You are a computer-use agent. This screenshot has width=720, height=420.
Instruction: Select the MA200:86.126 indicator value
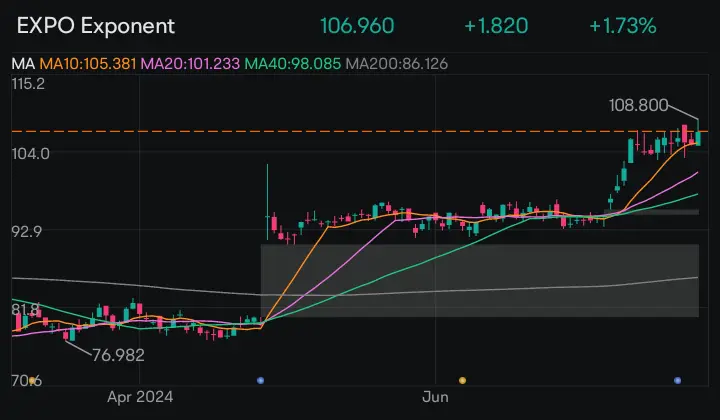(x=396, y=64)
